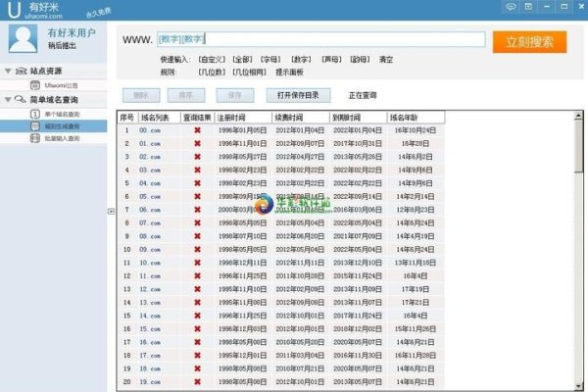Viewport: 588px width, 392px height.
Task: Insert the [韵母] quick input
Action: pos(360,59)
